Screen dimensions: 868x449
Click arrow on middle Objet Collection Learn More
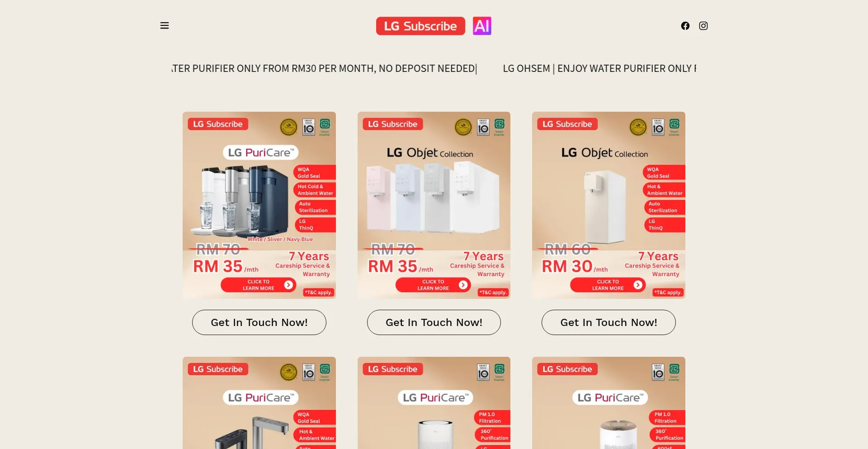tap(463, 285)
